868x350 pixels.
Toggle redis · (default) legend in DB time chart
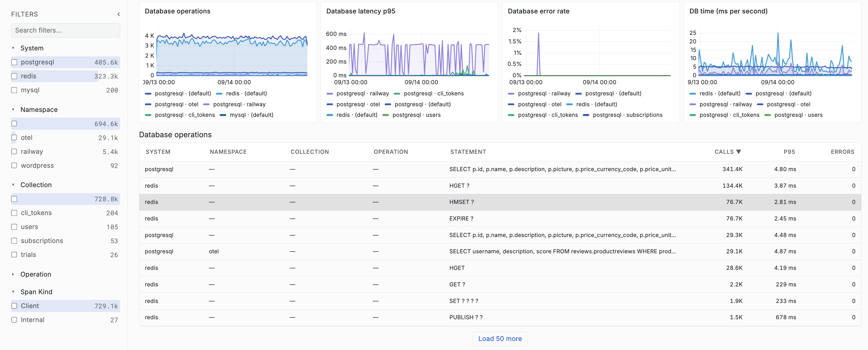(x=715, y=93)
